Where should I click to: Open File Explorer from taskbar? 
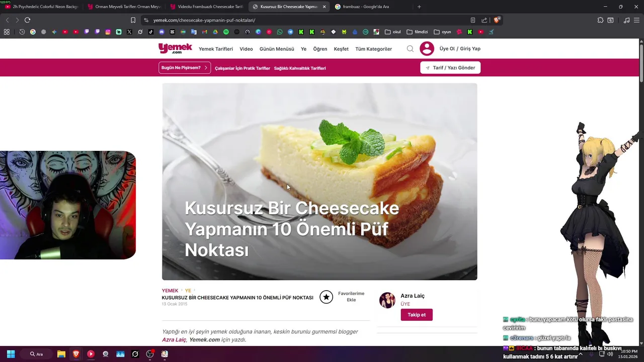tap(61, 354)
